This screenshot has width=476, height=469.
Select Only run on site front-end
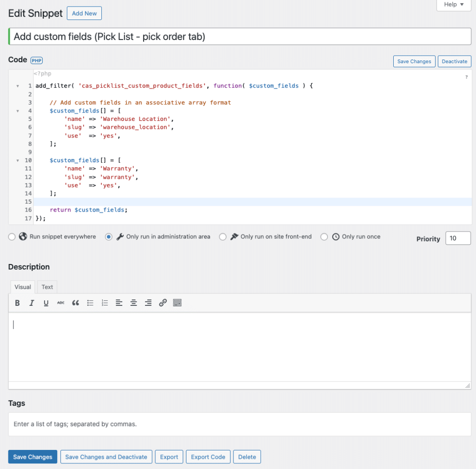[223, 237]
